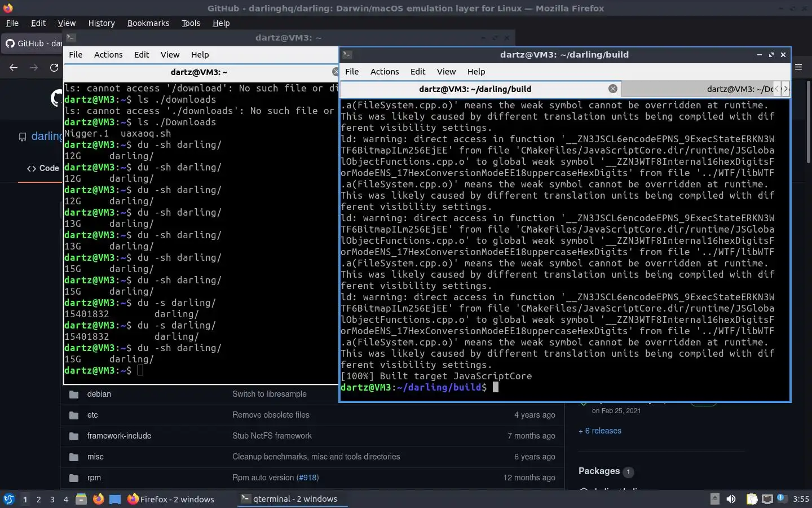This screenshot has height=508, width=812.
Task: Open the file manager from the taskbar
Action: point(81,499)
